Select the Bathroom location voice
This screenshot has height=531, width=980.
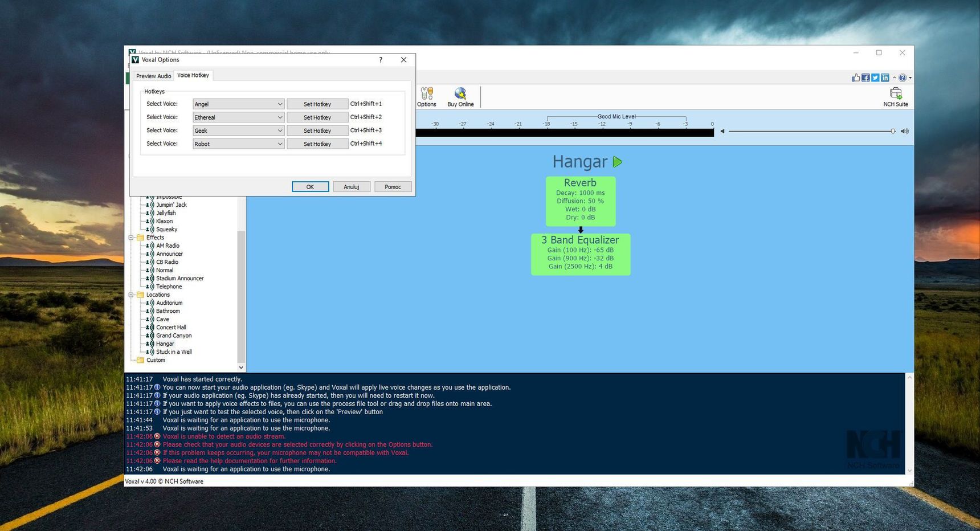pos(168,311)
